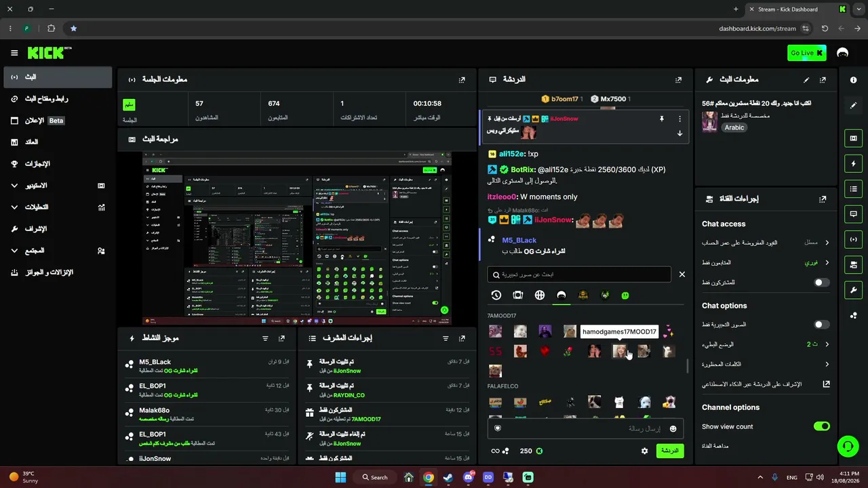This screenshot has width=868, height=488.
Task: Click the emote search field
Action: (579, 274)
